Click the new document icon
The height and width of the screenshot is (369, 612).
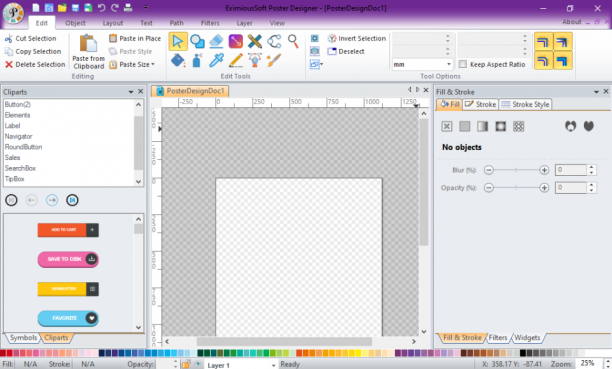pyautogui.click(x=36, y=8)
